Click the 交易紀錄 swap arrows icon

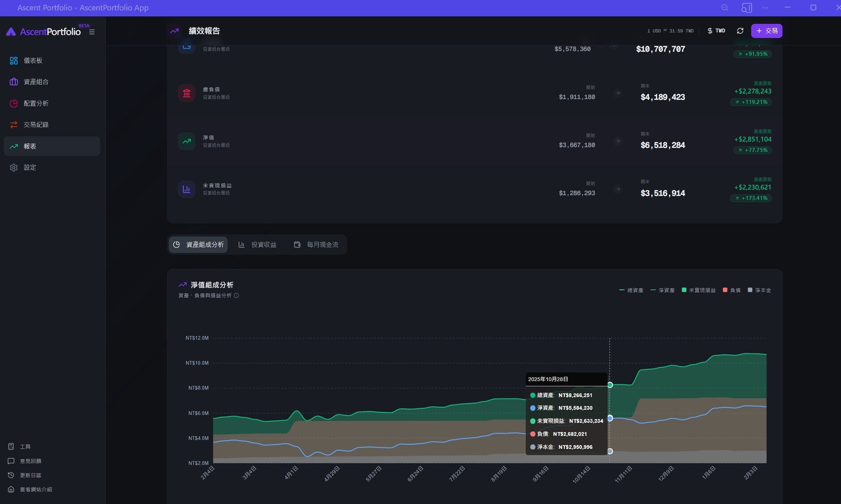pyautogui.click(x=14, y=125)
